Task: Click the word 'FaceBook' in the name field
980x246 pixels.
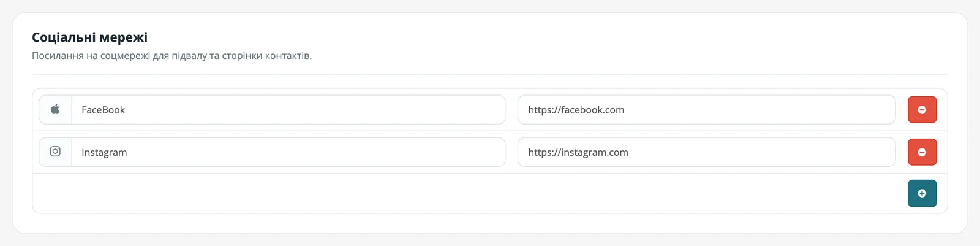Action: [103, 110]
